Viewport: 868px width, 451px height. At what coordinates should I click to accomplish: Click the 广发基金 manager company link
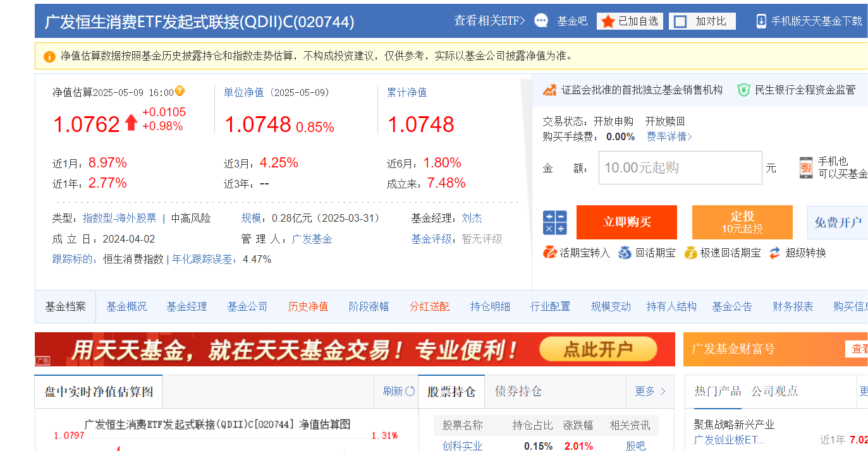tap(312, 239)
